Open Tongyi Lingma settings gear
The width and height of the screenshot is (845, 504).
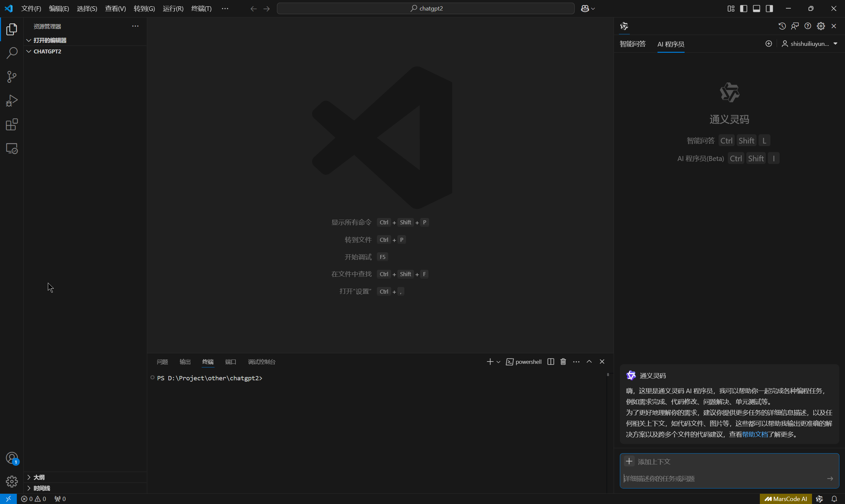pos(821,26)
